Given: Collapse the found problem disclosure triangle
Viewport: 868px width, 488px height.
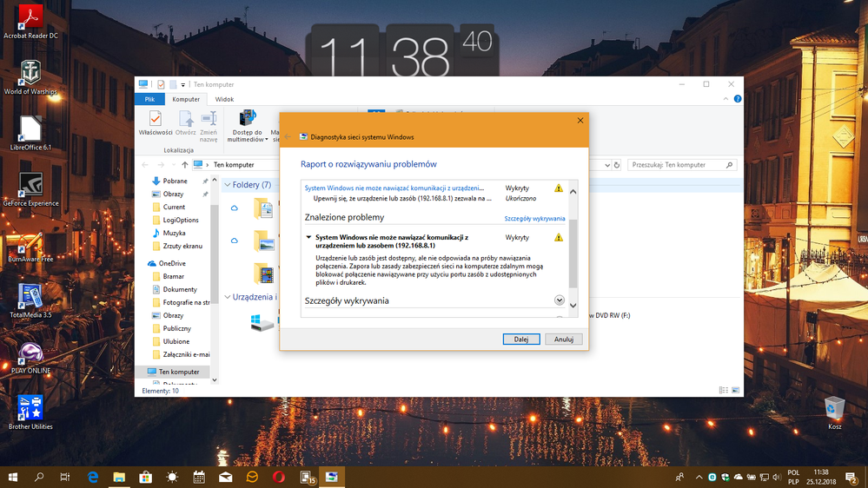Looking at the screenshot, I should tap(308, 237).
